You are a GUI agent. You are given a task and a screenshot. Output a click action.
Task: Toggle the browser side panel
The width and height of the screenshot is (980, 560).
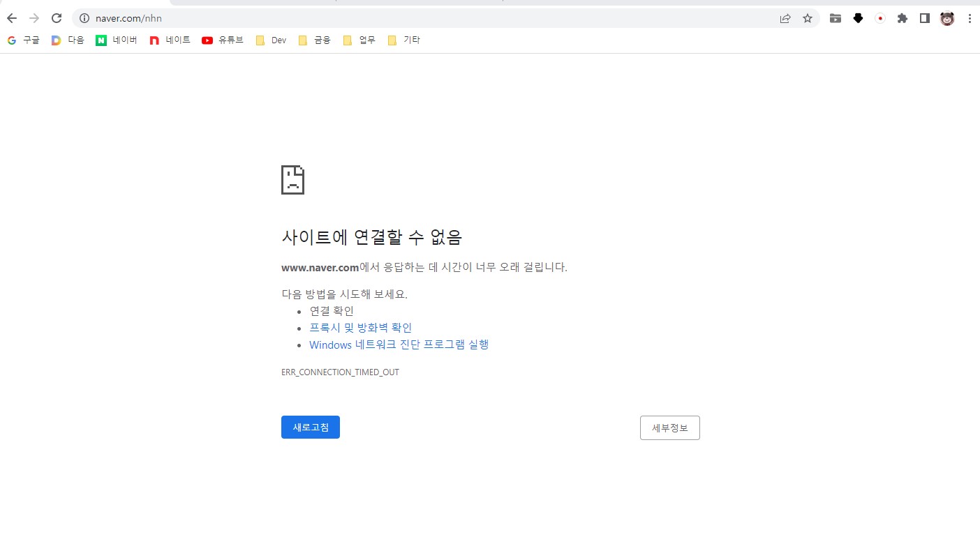click(x=925, y=18)
